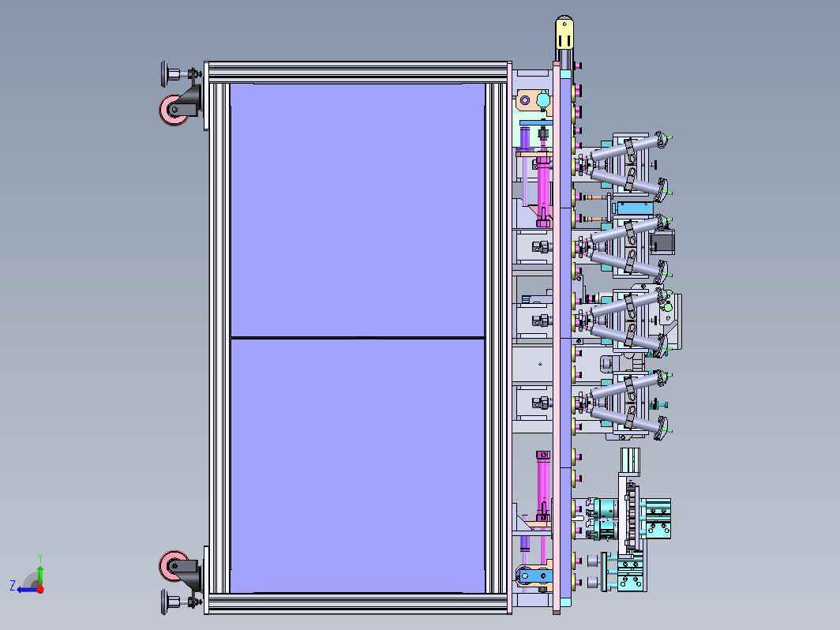Select the upper magenta pneumatic cylinder
This screenshot has width=840, height=630.
543,192
